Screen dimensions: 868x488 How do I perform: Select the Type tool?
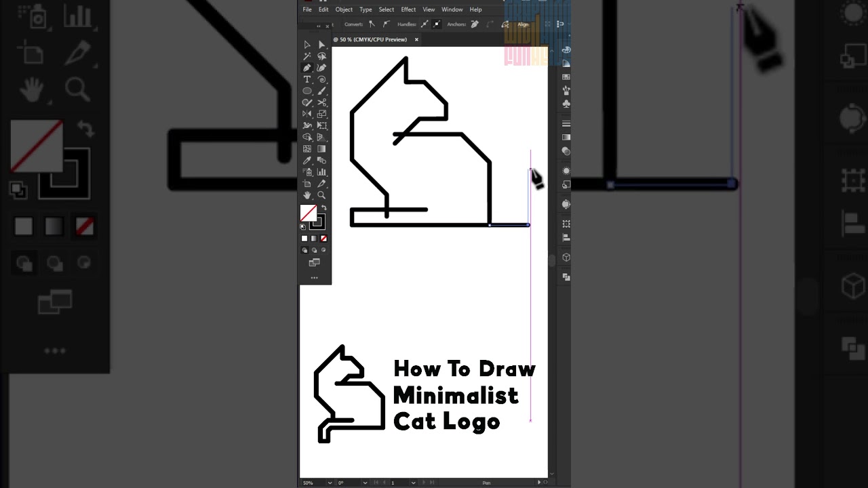point(307,79)
